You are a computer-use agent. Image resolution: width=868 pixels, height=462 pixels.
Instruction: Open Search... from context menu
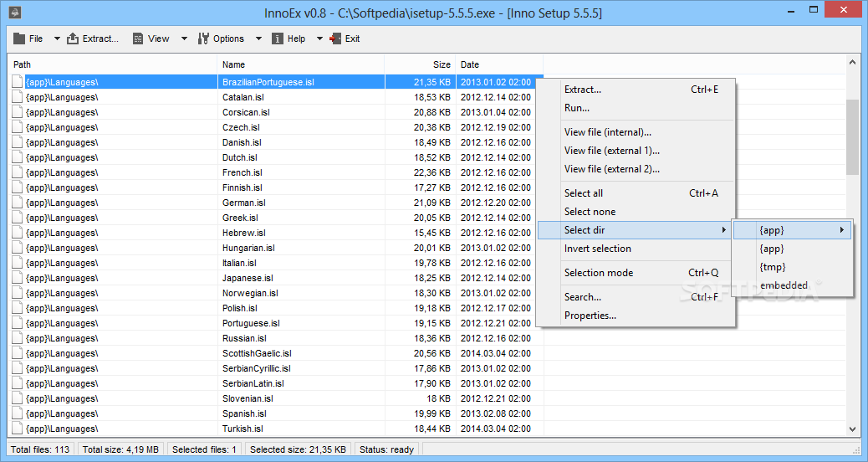pos(636,297)
